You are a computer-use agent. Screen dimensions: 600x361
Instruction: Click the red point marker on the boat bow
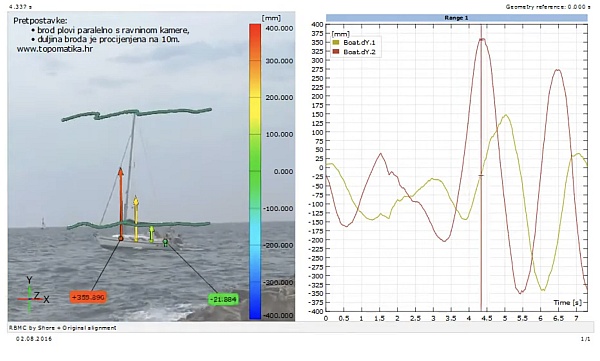(121, 238)
